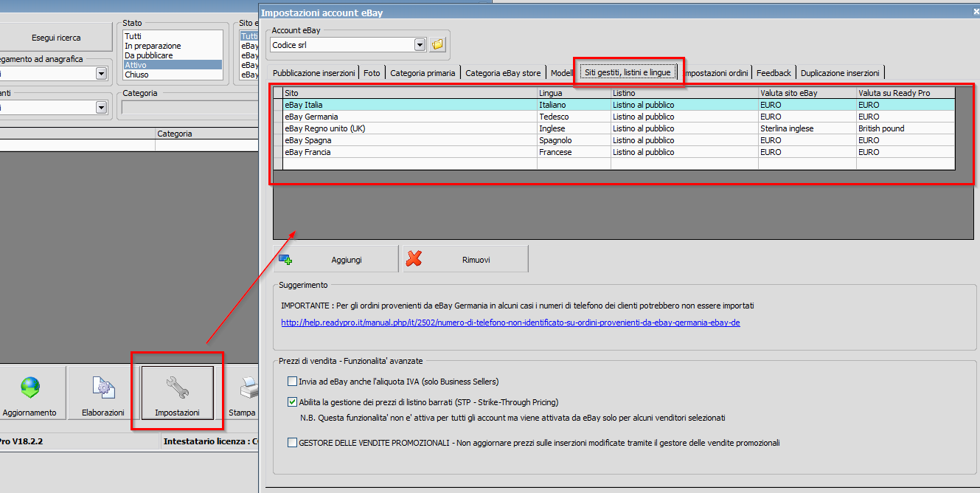
Task: Switch to Impostazioni ordini tab
Action: coord(715,73)
